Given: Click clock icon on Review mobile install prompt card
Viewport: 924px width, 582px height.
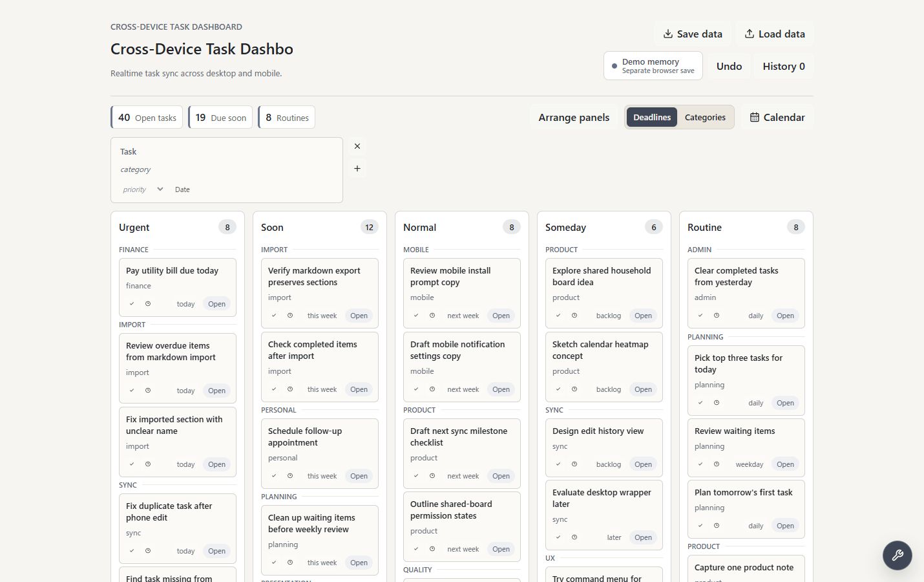Looking at the screenshot, I should tap(432, 316).
